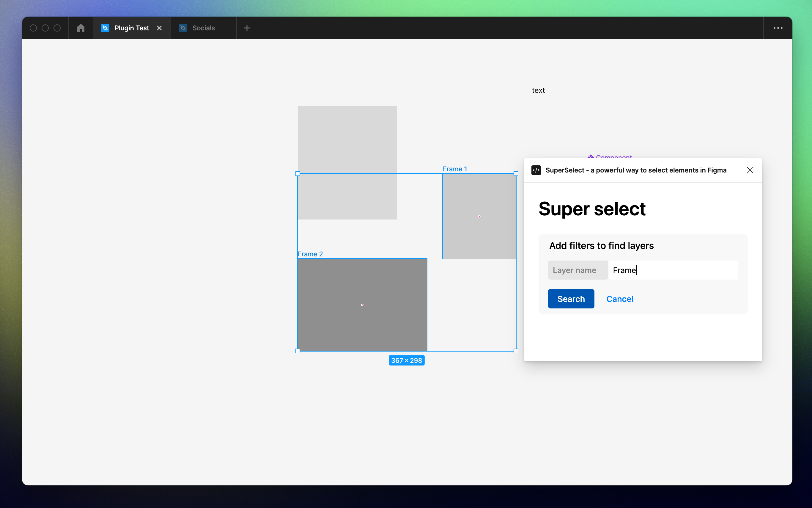Go to the Figma home screen icon
This screenshot has height=508, width=812.
pos(81,28)
